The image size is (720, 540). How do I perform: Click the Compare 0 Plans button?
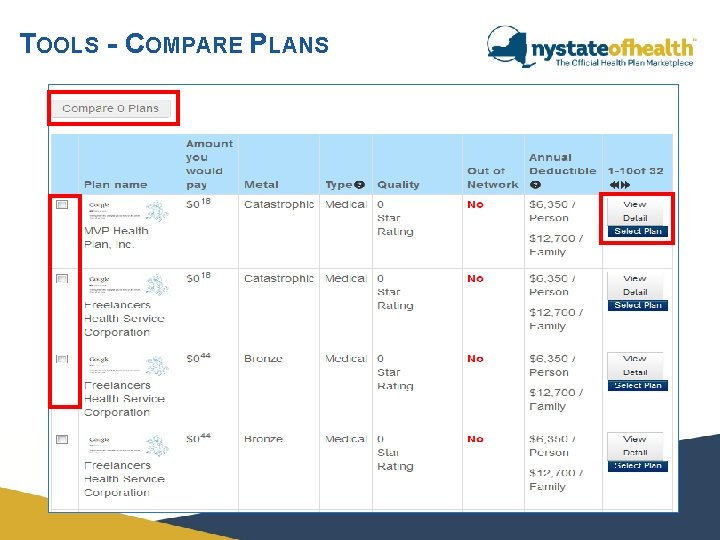pyautogui.click(x=111, y=109)
